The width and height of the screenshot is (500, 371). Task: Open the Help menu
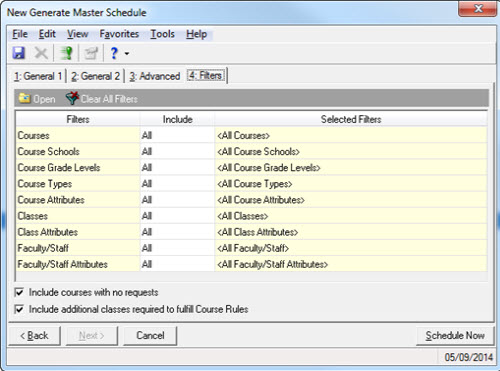[x=196, y=34]
